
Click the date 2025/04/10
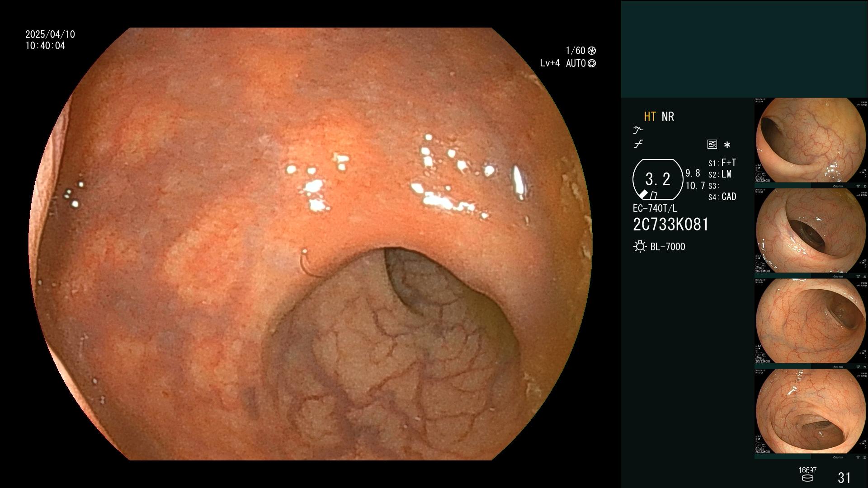click(50, 34)
